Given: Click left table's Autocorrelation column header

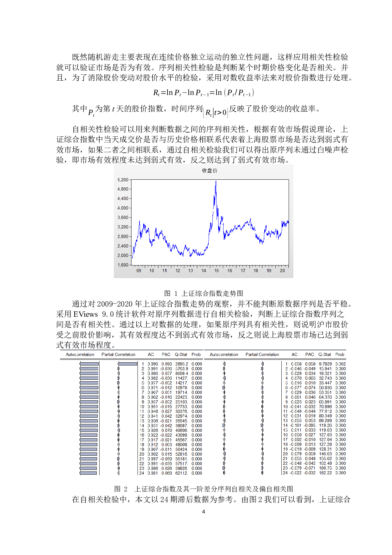Looking at the screenshot, I should coord(80,354).
